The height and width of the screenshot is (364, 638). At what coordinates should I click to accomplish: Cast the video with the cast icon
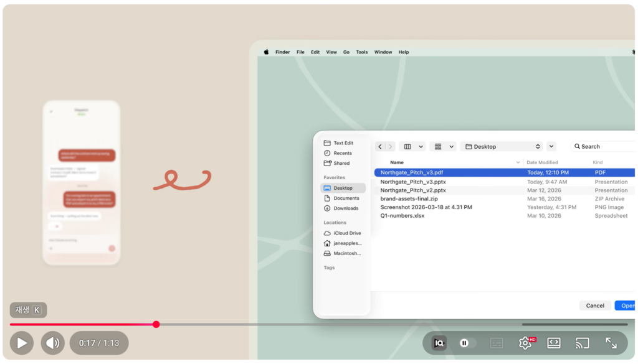tap(583, 343)
